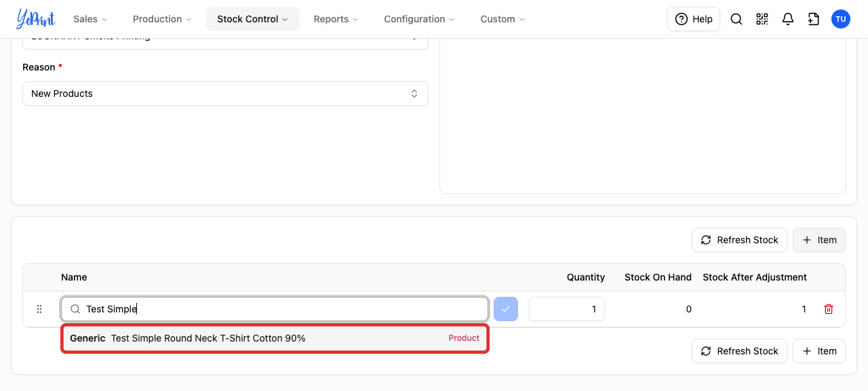Delete the row with the red trash icon

point(829,309)
